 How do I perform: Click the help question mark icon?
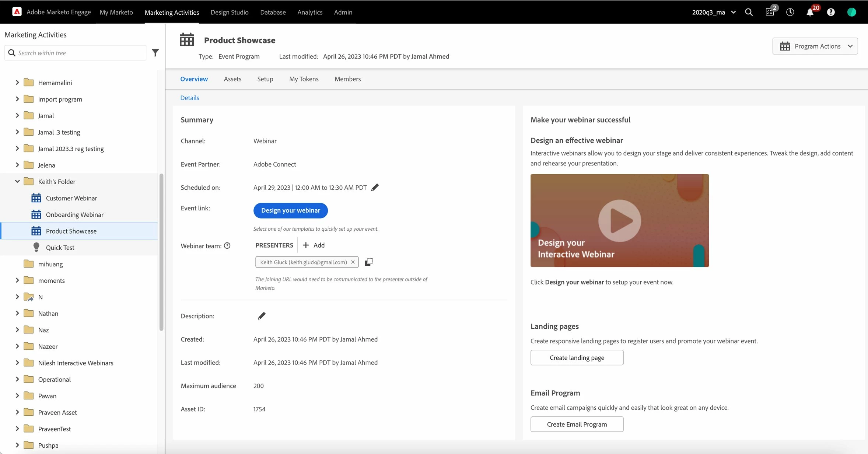[830, 12]
